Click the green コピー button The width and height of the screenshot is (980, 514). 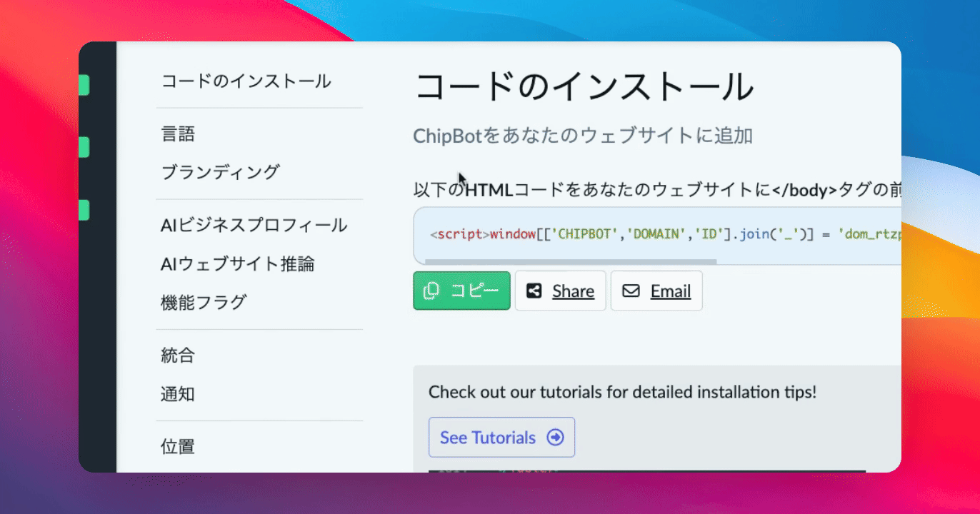pos(461,291)
